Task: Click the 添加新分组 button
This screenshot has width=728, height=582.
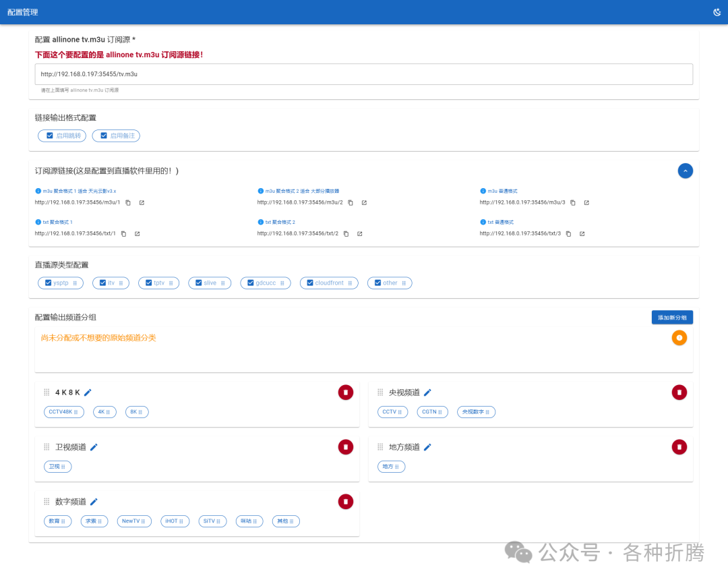Action: (x=671, y=317)
